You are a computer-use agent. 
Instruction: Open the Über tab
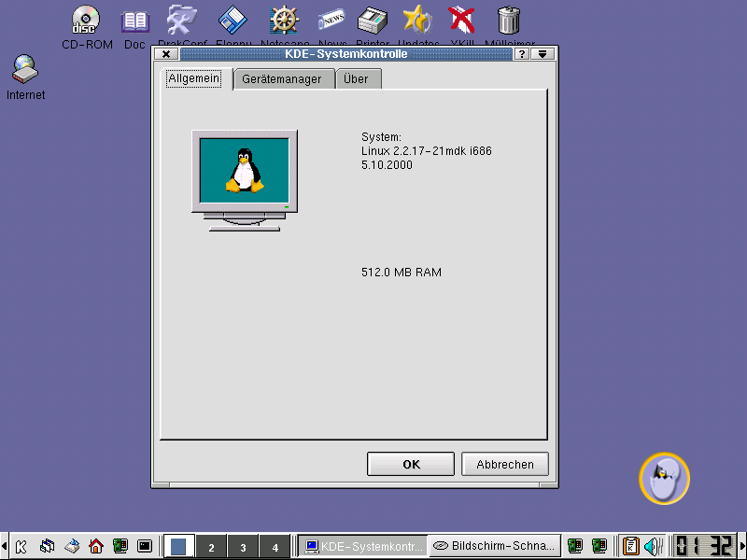point(356,79)
